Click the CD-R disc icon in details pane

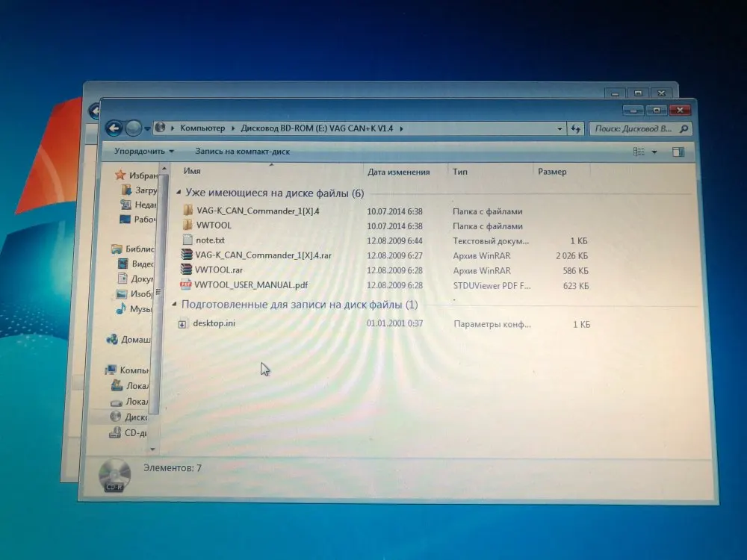pyautogui.click(x=114, y=475)
